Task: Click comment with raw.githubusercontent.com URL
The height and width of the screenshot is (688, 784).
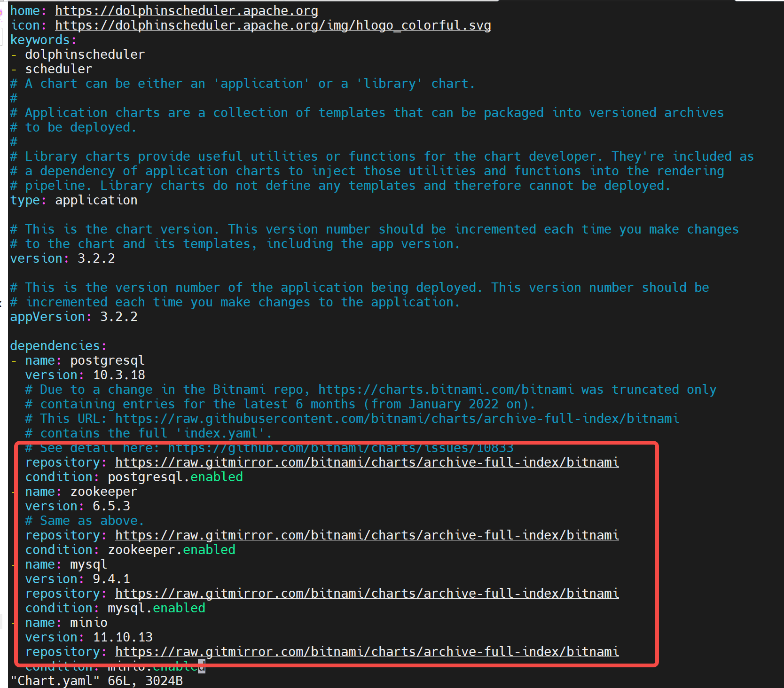Action: [352, 419]
